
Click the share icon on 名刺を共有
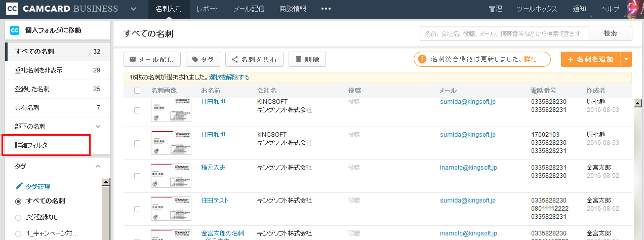[235, 59]
